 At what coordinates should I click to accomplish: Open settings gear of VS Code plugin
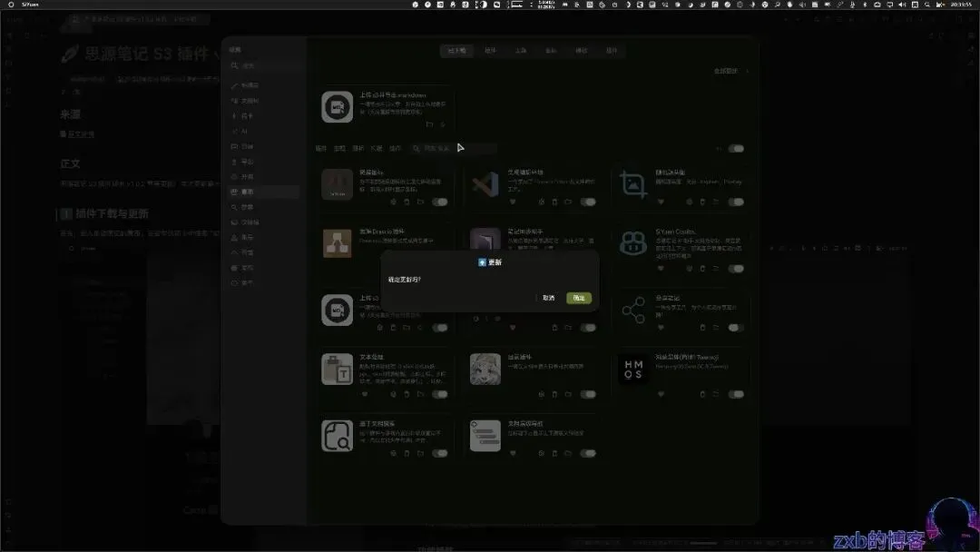[x=541, y=202]
